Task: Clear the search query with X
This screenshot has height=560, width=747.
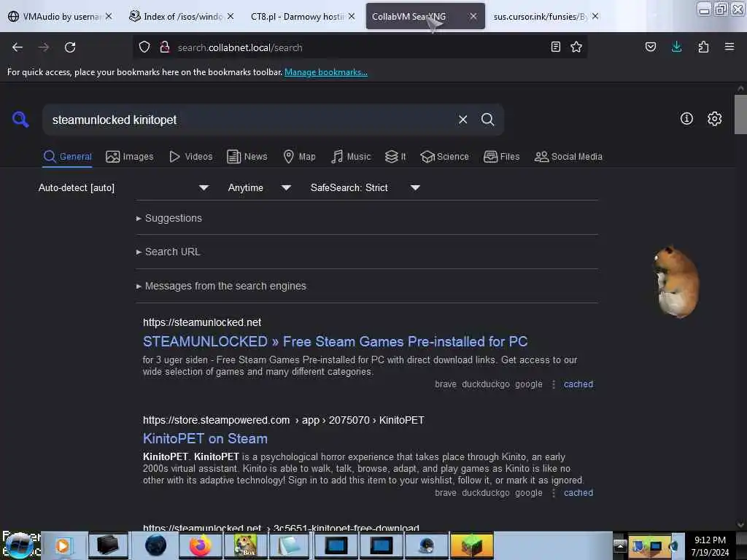Action: pos(462,120)
